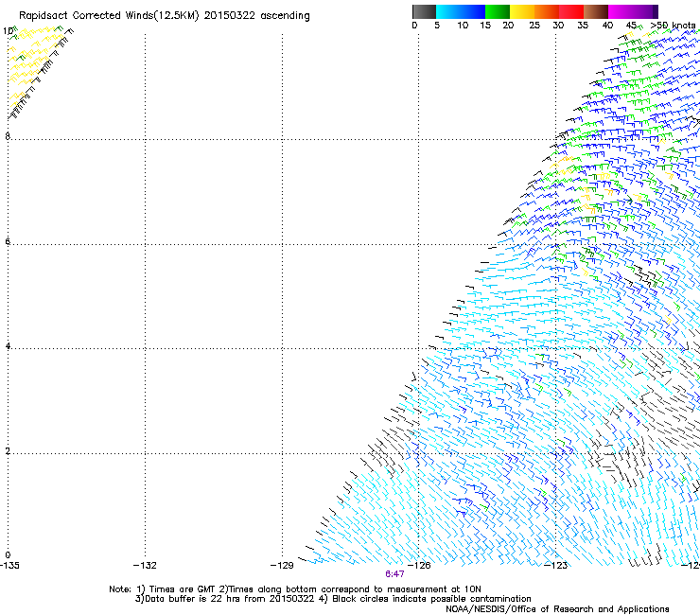Click the latitude label '2'
This screenshot has height=615, width=700.
tap(8, 450)
